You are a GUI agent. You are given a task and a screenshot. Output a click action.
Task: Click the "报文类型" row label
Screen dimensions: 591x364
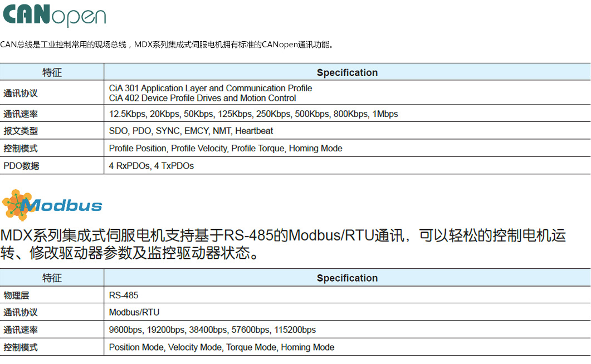(21, 131)
